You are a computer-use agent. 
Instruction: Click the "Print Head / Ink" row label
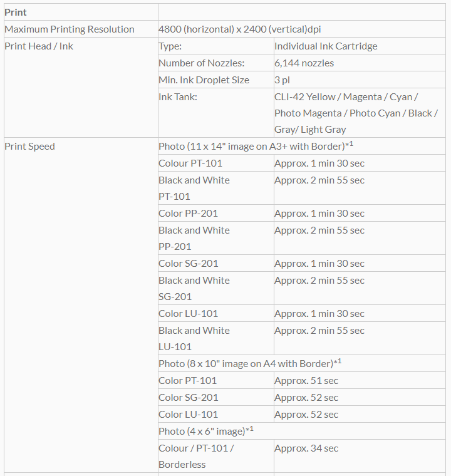point(39,46)
